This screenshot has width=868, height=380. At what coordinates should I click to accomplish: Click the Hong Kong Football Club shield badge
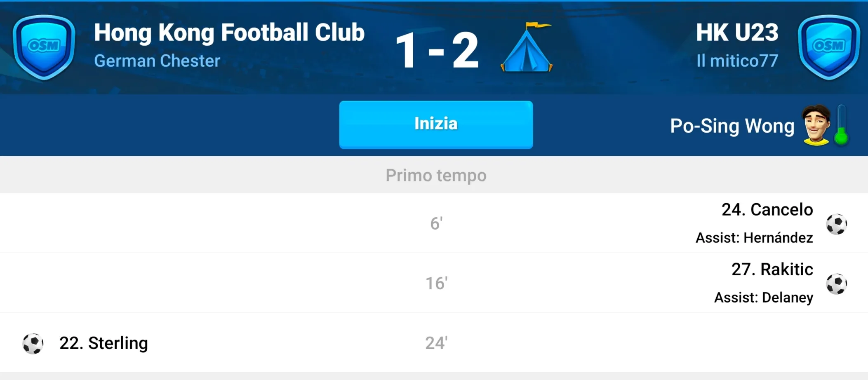point(44,47)
